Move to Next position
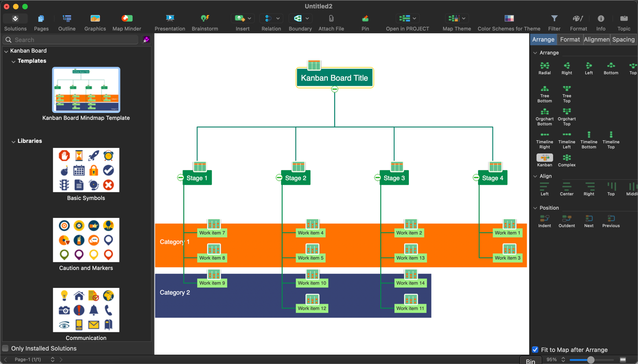 click(589, 221)
